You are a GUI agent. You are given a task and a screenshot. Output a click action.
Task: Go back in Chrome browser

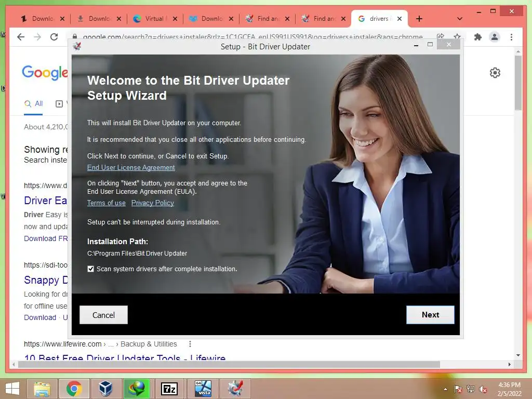21,37
